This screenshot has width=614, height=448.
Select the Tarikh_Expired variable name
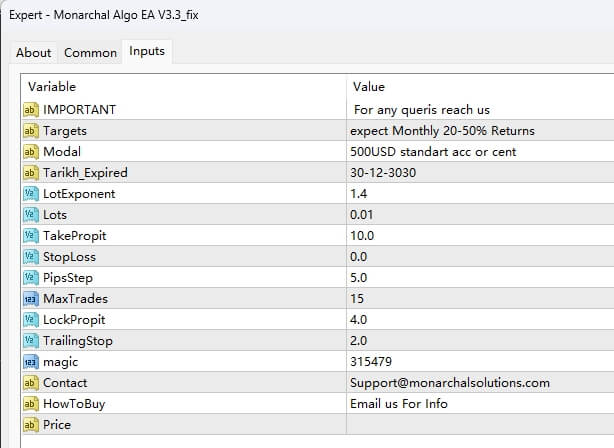85,173
